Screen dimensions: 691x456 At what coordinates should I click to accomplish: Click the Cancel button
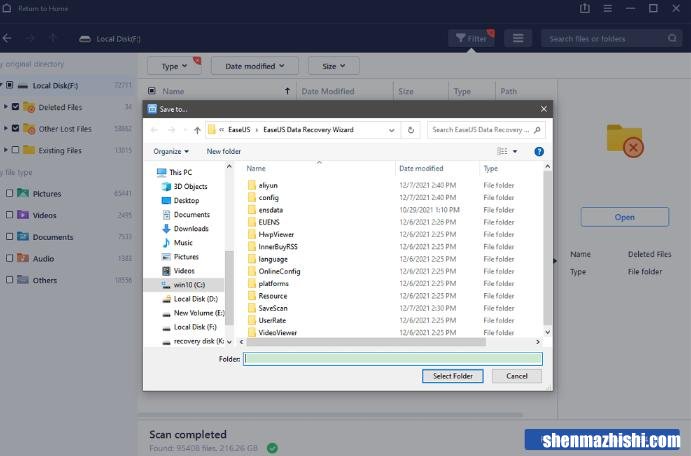coord(516,376)
